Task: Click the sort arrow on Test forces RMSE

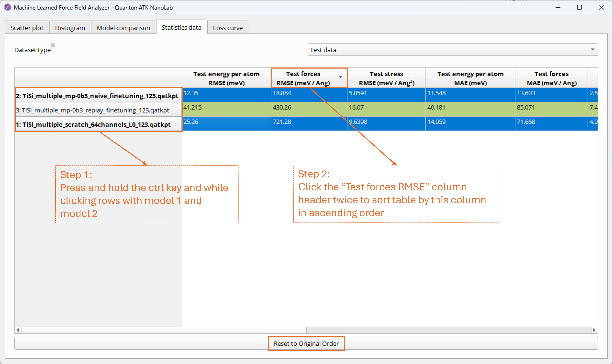Action: (x=340, y=77)
